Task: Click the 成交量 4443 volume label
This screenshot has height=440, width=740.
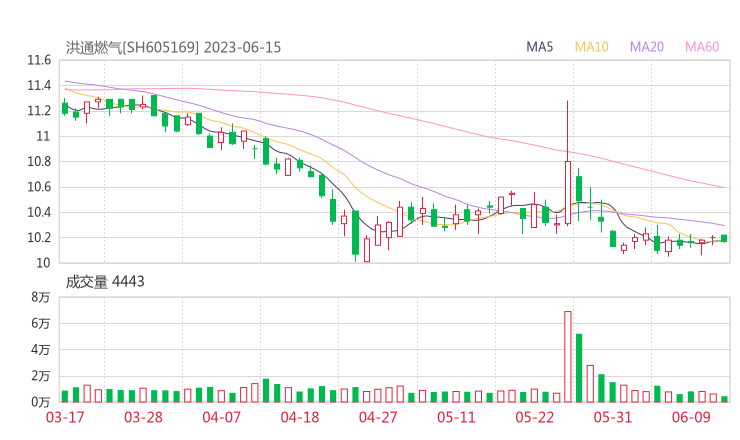Action: [x=105, y=282]
